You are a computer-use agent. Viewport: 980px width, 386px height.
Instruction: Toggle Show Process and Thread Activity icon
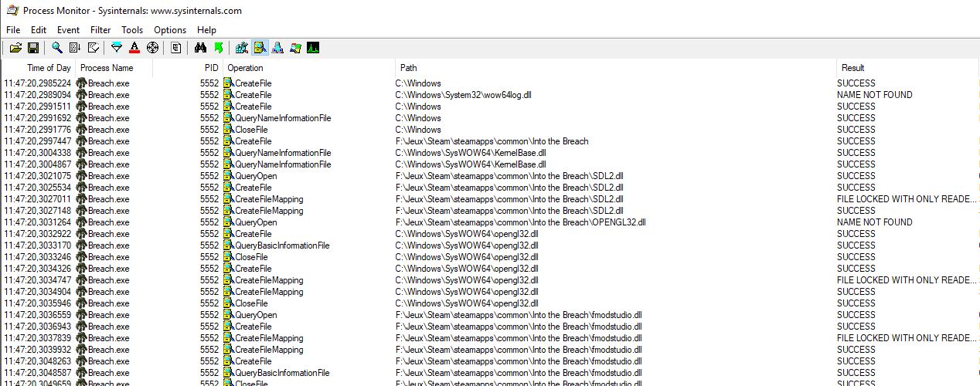tap(295, 48)
